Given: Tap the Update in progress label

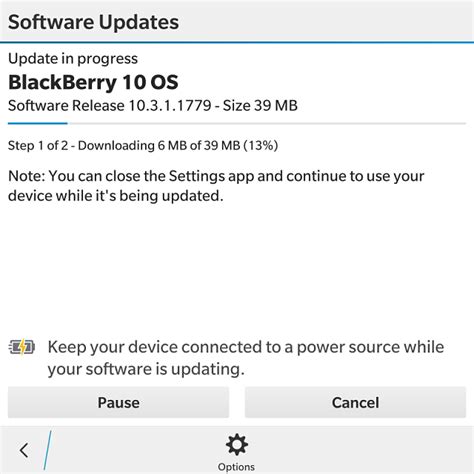Looking at the screenshot, I should [x=73, y=59].
